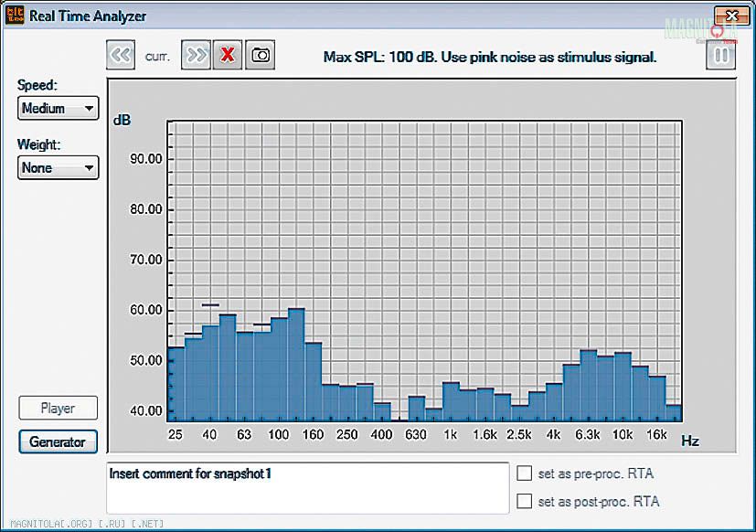The height and width of the screenshot is (532, 756).
Task: Open the Generator
Action: [59, 442]
